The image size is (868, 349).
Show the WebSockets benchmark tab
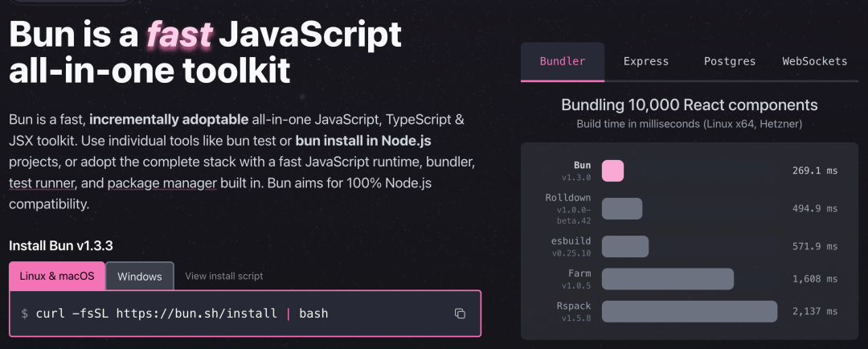click(x=814, y=61)
